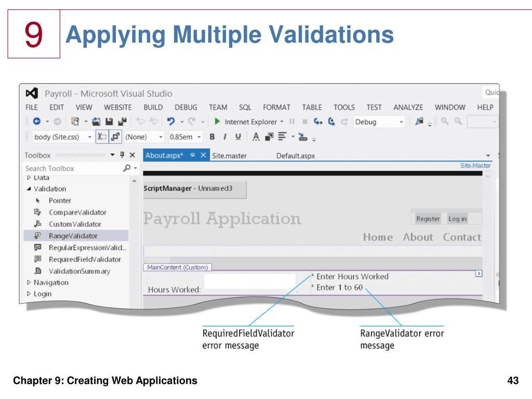Select RangeValidator in the Toolbox

(76, 236)
